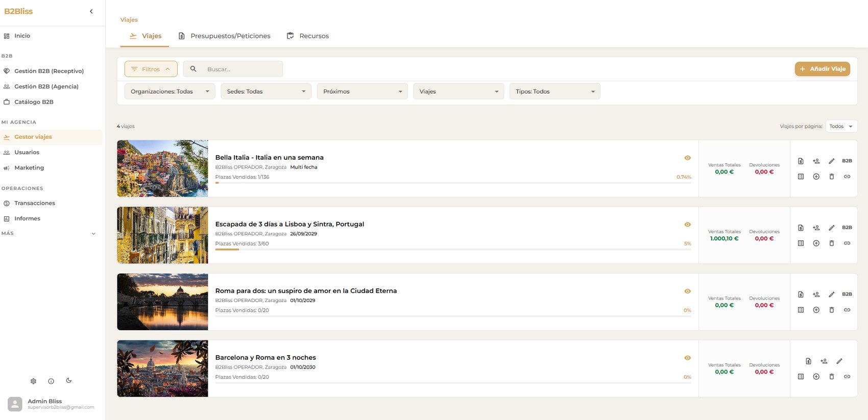Open table list icon for Bella Italia trip
Screen dimensions: 868x420
pos(801,177)
